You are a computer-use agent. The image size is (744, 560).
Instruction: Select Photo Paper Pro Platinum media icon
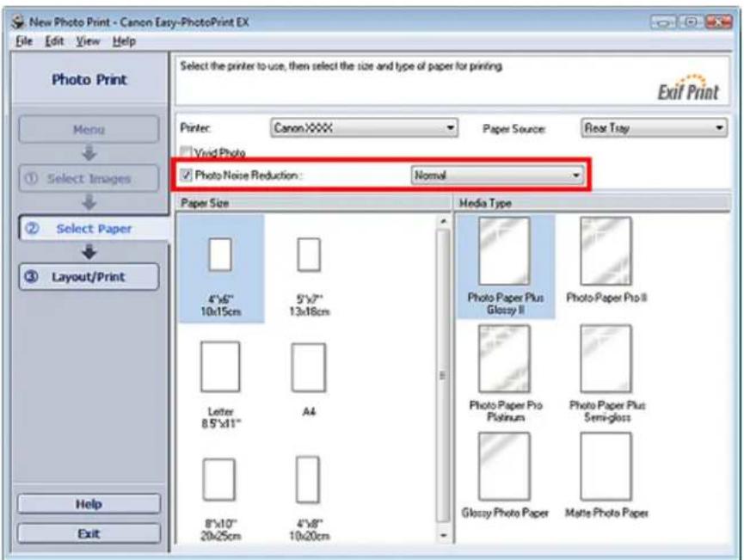pos(504,359)
